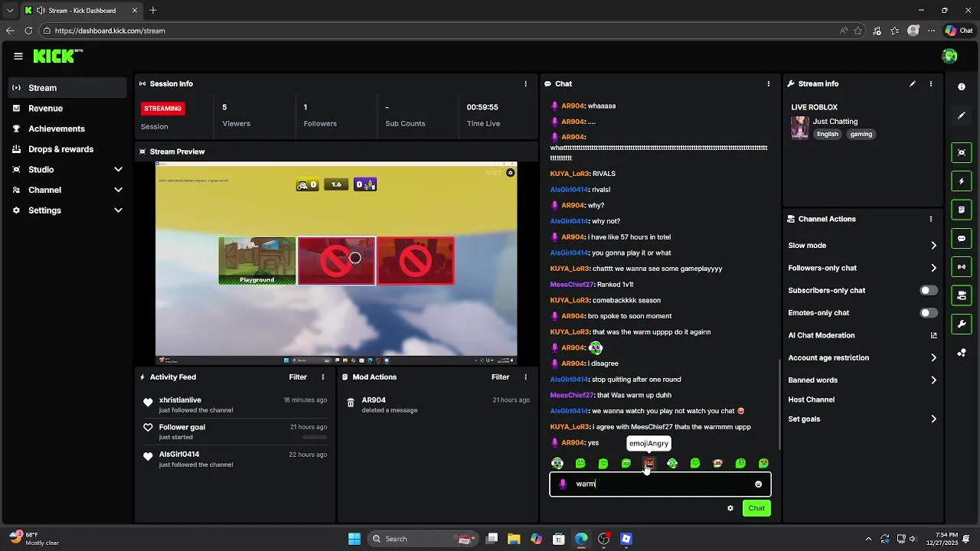Click the chat panel scrollbar
Screen dimensions: 980x551
pos(779,404)
